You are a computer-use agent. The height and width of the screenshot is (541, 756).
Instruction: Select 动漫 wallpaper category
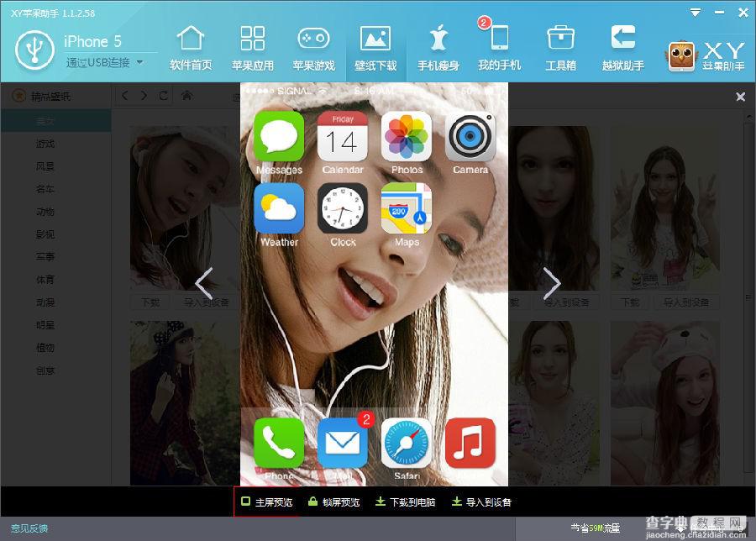[45, 302]
